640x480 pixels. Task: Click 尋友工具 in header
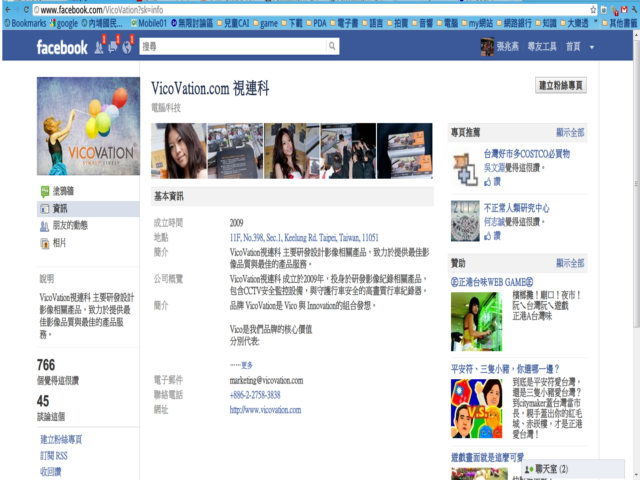point(542,47)
